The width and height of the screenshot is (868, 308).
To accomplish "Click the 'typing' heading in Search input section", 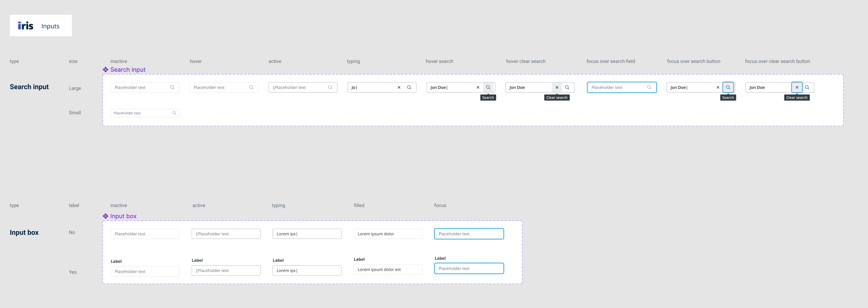I will pos(353,61).
